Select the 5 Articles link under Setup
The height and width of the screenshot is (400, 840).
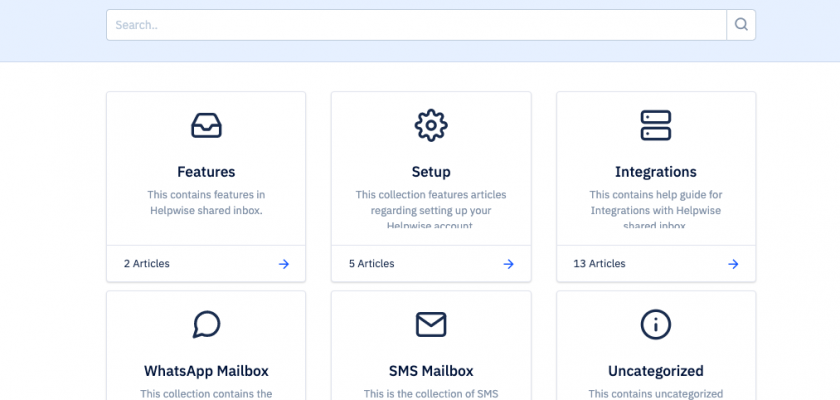[x=372, y=264]
